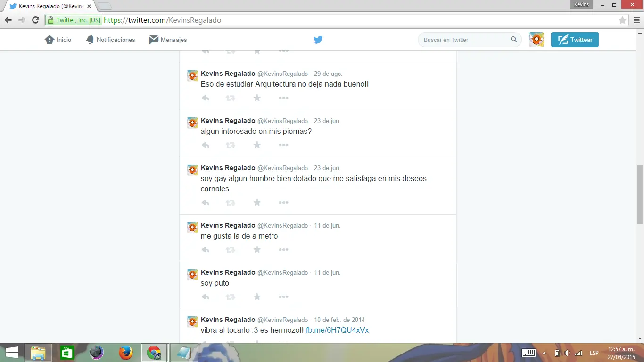This screenshot has width=644, height=362.
Task: Click the Kevins Chrome profile button
Action: (581, 4)
